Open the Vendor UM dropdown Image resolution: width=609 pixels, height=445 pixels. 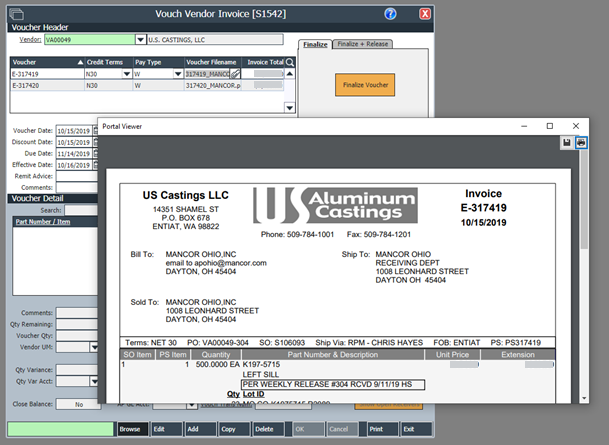94,347
